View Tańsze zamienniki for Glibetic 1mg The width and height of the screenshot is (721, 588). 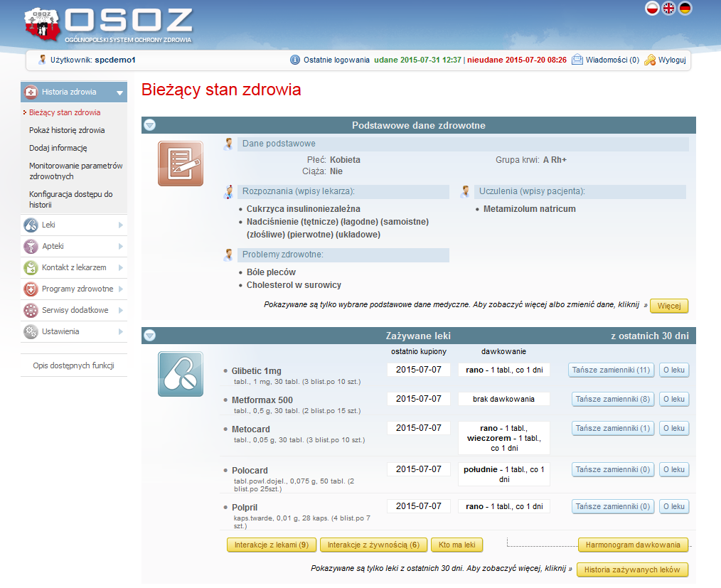click(x=611, y=370)
